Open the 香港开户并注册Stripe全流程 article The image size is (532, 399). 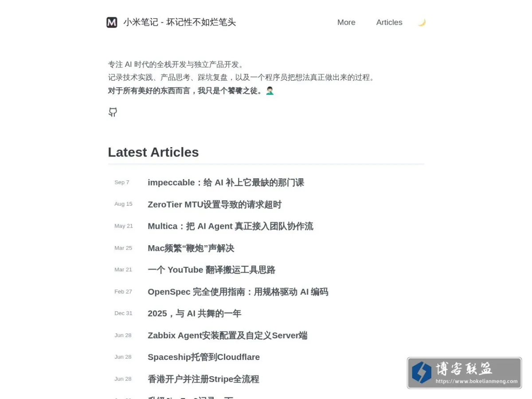[203, 379]
